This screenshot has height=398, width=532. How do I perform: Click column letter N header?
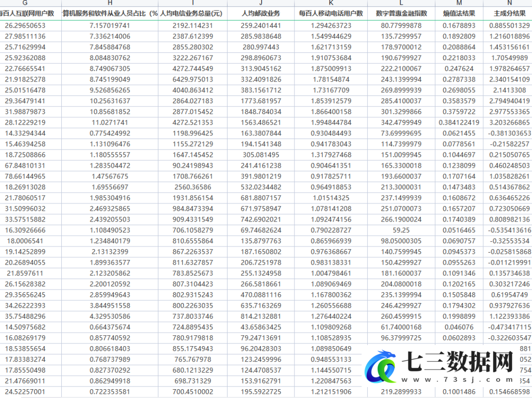point(508,3)
